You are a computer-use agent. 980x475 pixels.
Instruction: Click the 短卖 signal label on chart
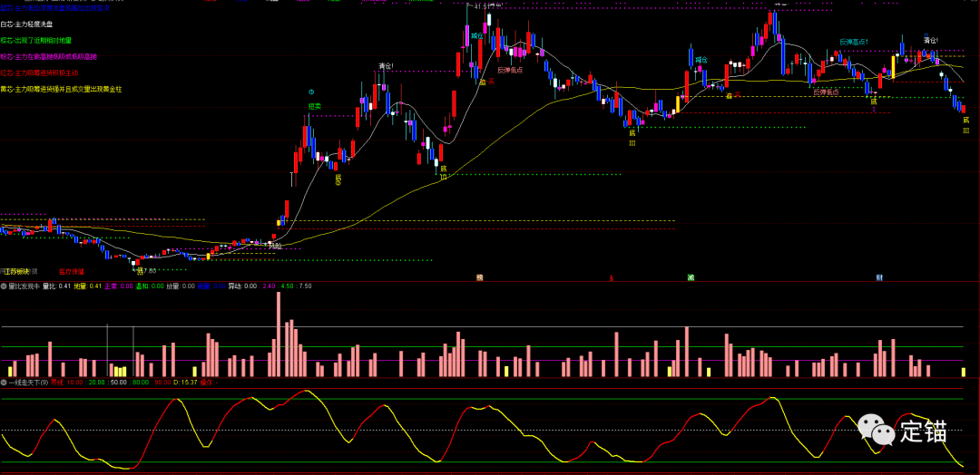[315, 106]
